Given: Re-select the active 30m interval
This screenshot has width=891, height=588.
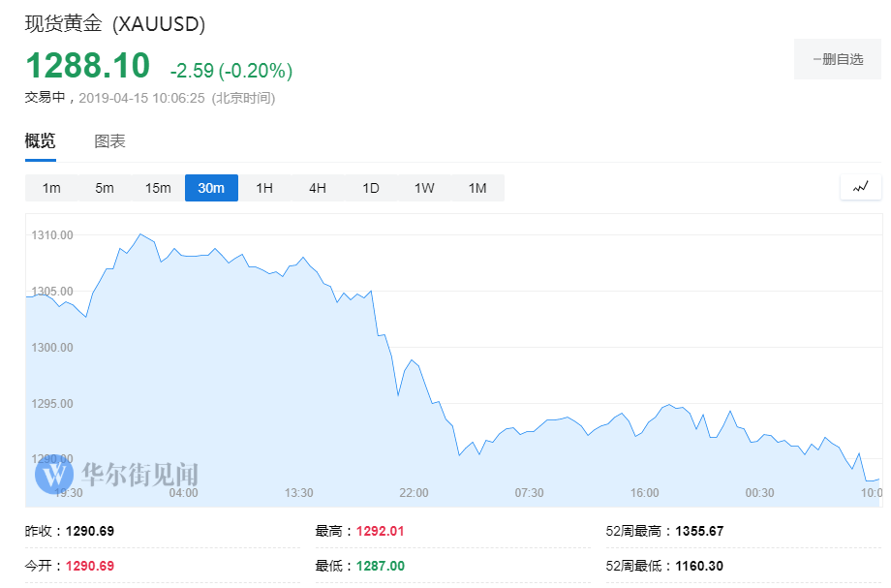Looking at the screenshot, I should 210,188.
